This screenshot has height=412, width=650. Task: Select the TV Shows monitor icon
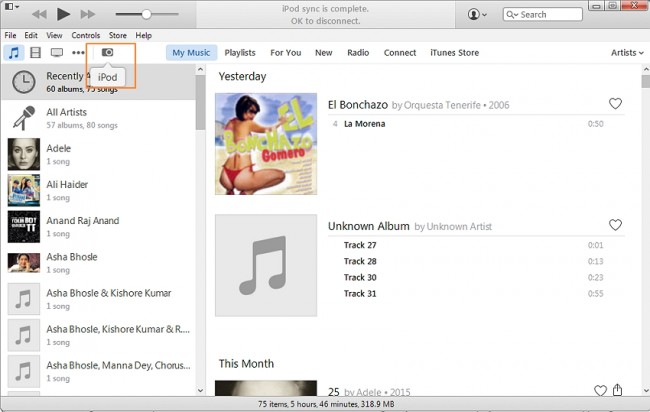point(57,53)
